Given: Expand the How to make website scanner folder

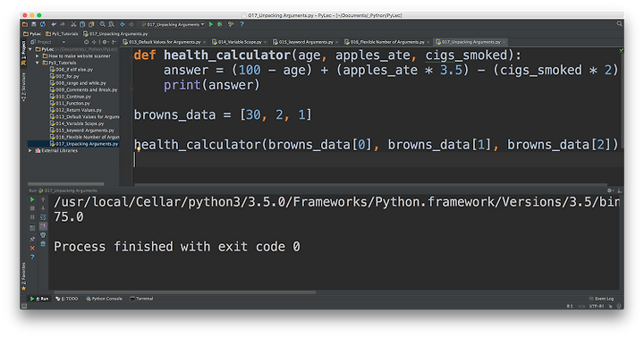Looking at the screenshot, I should point(38,55).
